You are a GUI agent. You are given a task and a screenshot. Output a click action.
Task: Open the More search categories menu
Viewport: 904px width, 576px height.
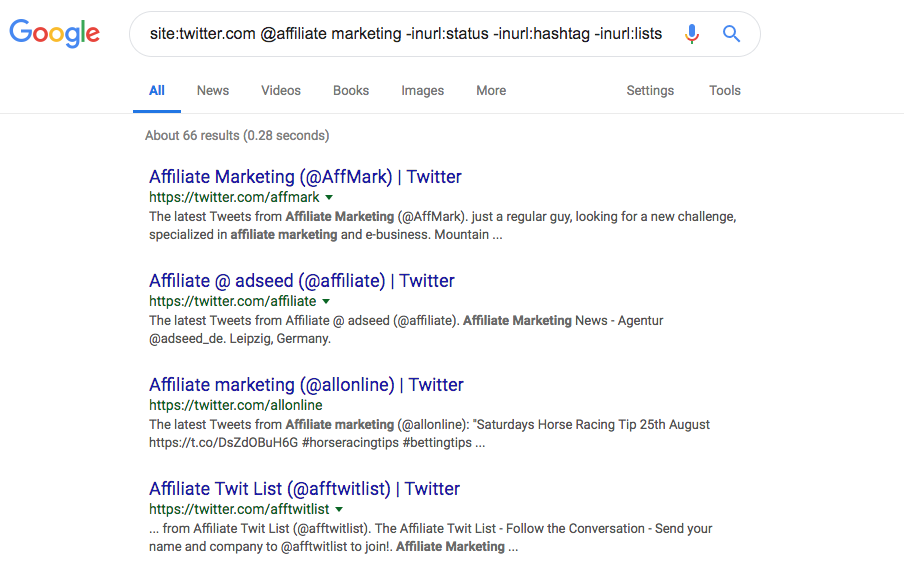coord(491,90)
